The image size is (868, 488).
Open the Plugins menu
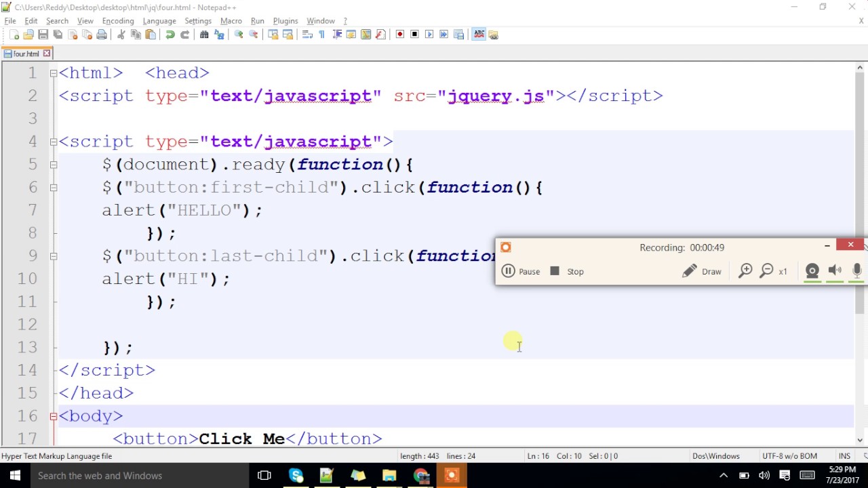pyautogui.click(x=285, y=21)
